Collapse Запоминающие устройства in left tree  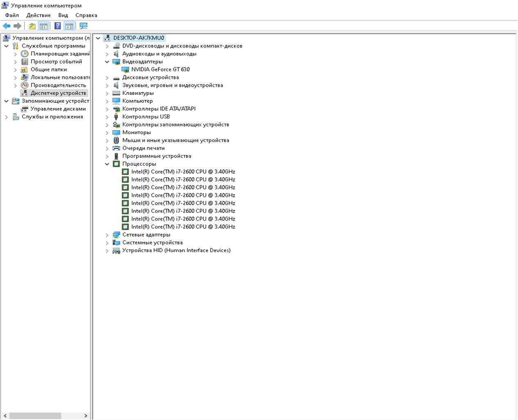point(7,101)
